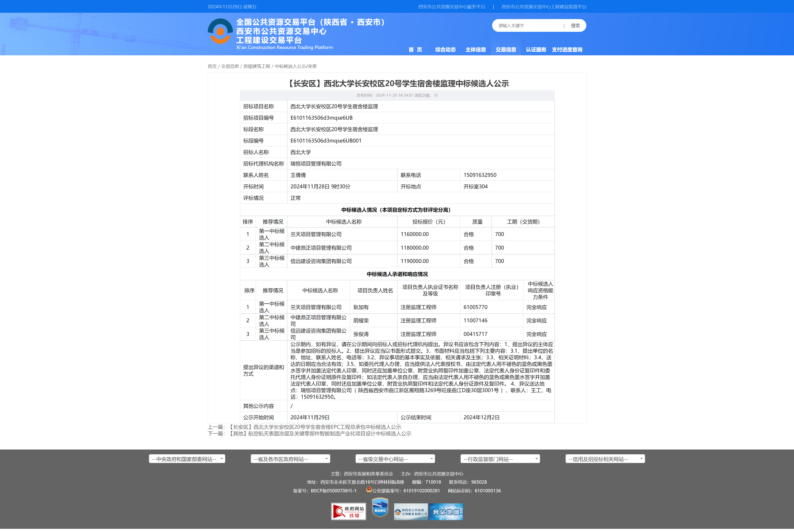Open 主体信息 navigation tab

point(475,50)
